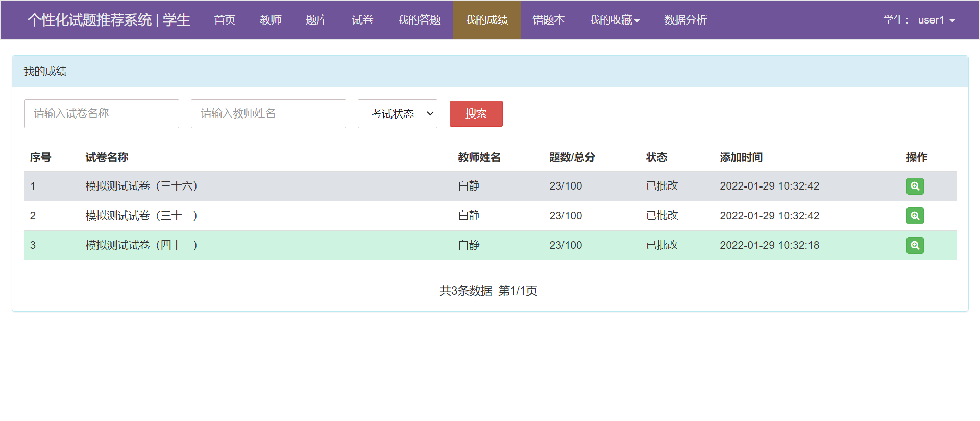View details for 模拟测试试卷（三十六）
Viewport: 980px width, 421px height.
(x=915, y=186)
